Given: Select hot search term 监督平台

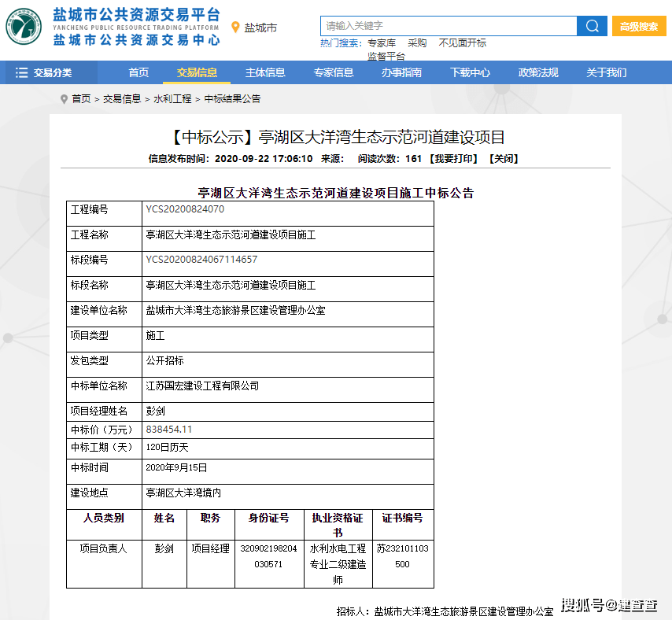Looking at the screenshot, I should 386,56.
